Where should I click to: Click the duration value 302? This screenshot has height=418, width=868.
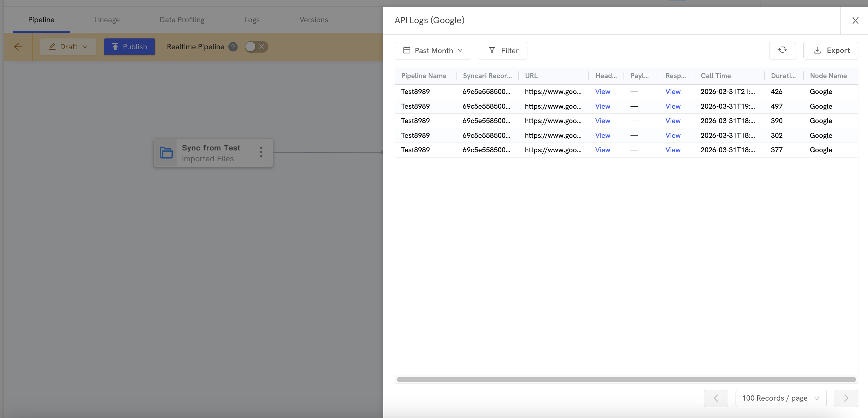click(776, 135)
